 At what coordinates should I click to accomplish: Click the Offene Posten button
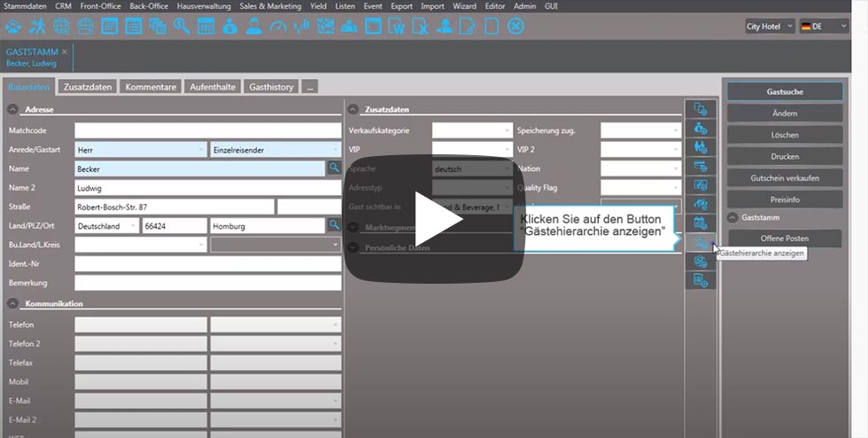point(785,239)
